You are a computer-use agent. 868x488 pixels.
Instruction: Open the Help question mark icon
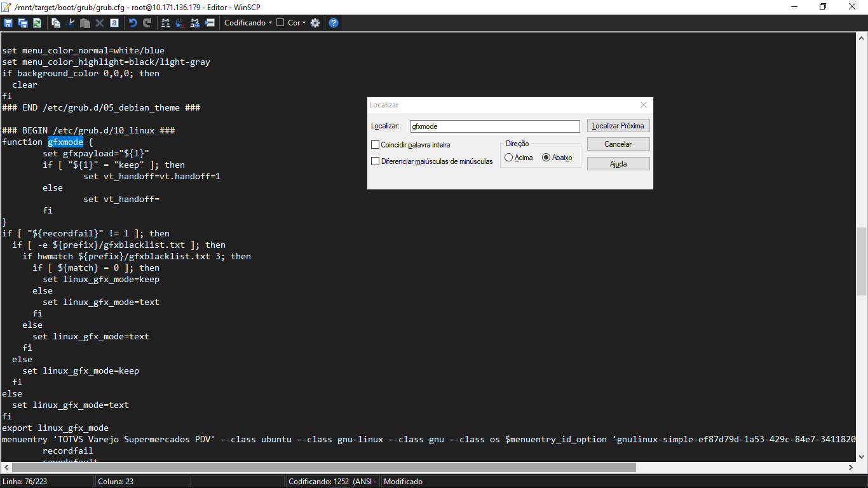(x=334, y=23)
